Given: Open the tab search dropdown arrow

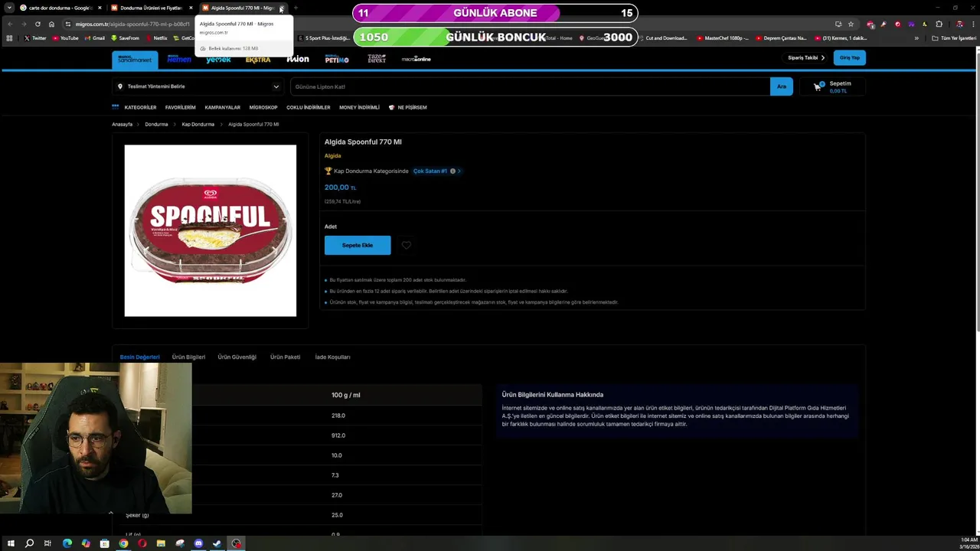Looking at the screenshot, I should point(9,8).
